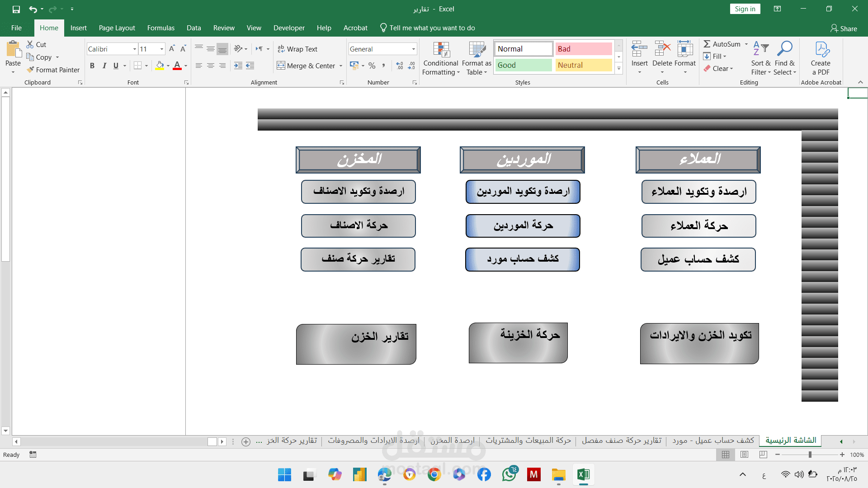Expand the General number format dropdown
The width and height of the screenshot is (868, 488).
pyautogui.click(x=413, y=49)
